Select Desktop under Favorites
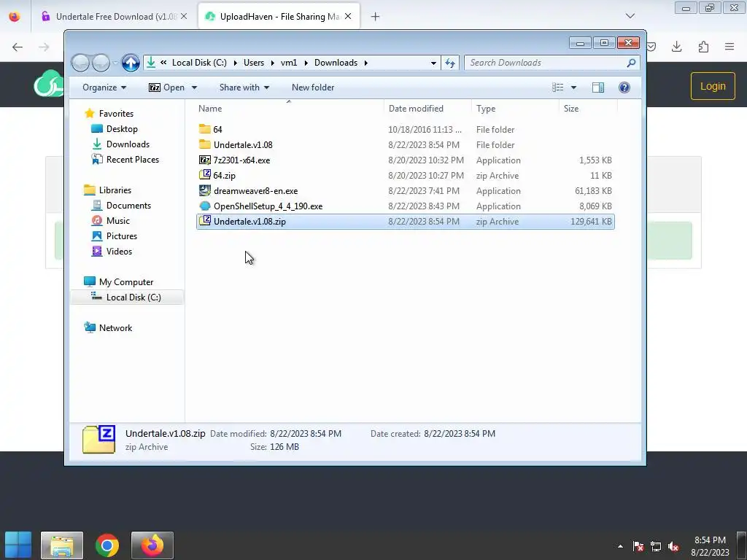 [122, 128]
